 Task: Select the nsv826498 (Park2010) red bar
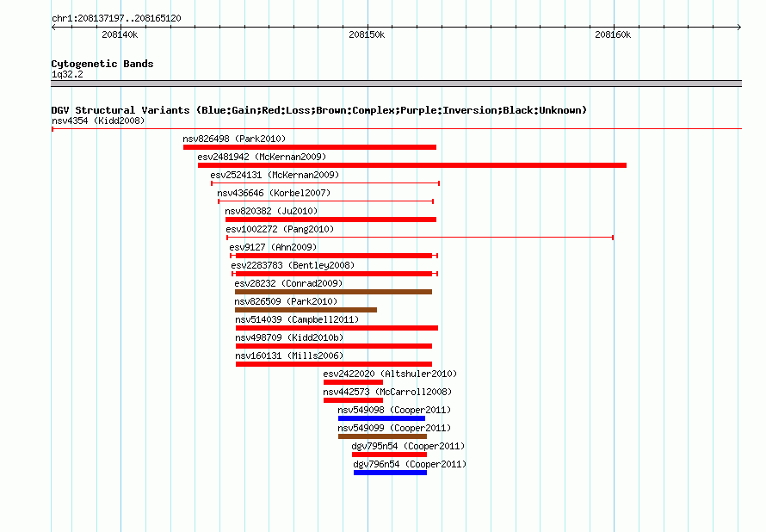coord(310,147)
